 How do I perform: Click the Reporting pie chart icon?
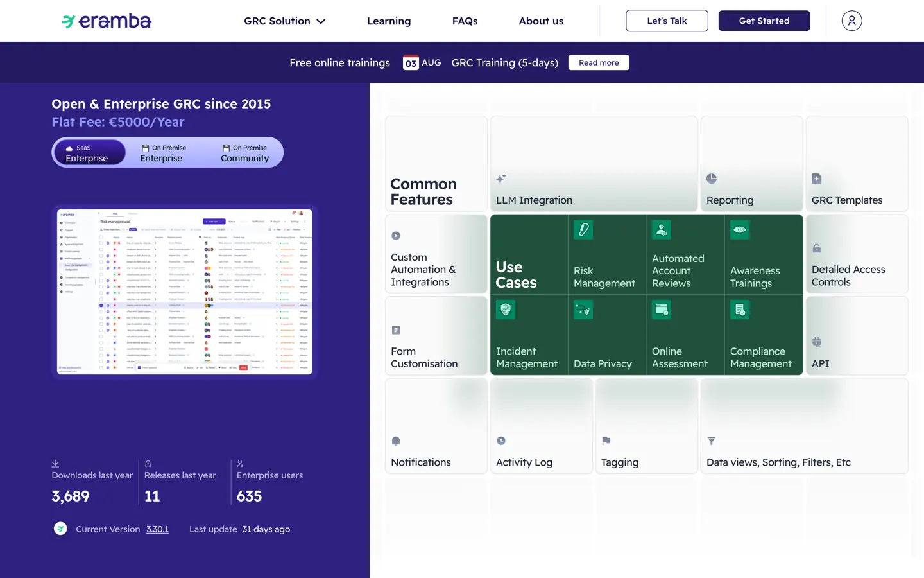point(712,179)
